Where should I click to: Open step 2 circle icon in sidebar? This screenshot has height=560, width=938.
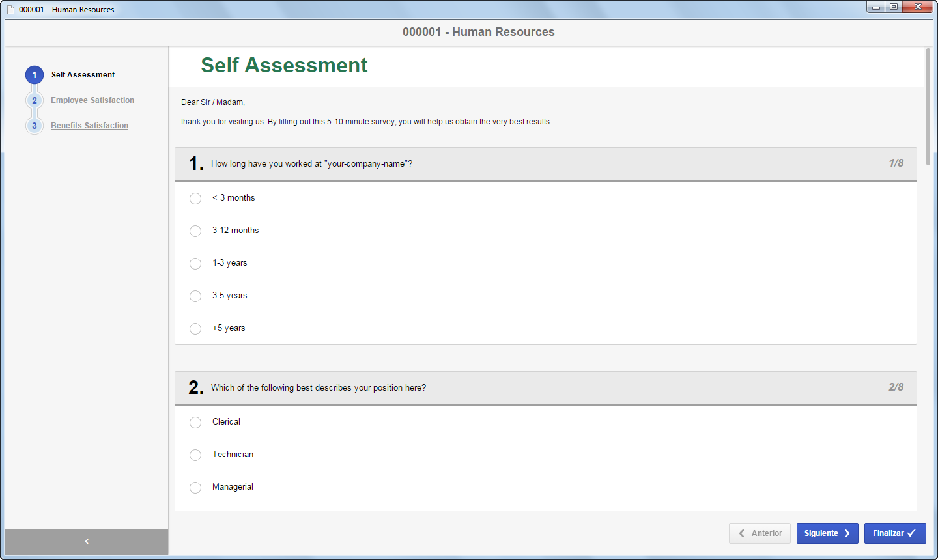(x=35, y=100)
